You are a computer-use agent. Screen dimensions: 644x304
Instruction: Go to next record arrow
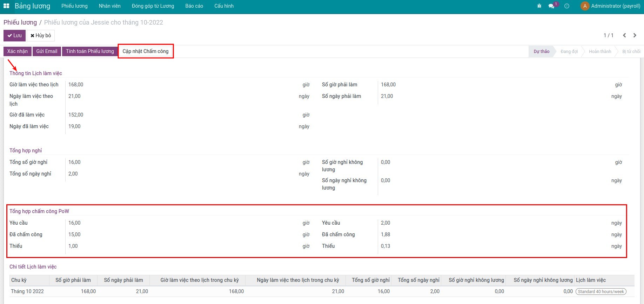pos(635,35)
